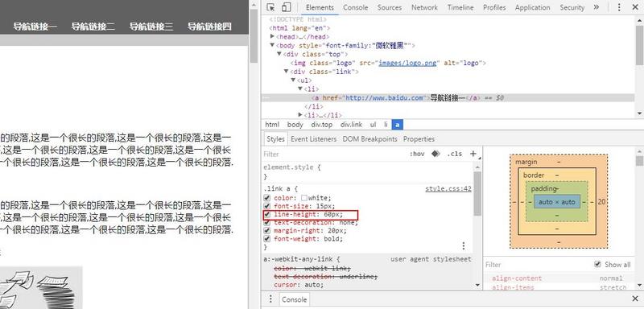
Task: Collapse the first li element node
Action: [300, 89]
